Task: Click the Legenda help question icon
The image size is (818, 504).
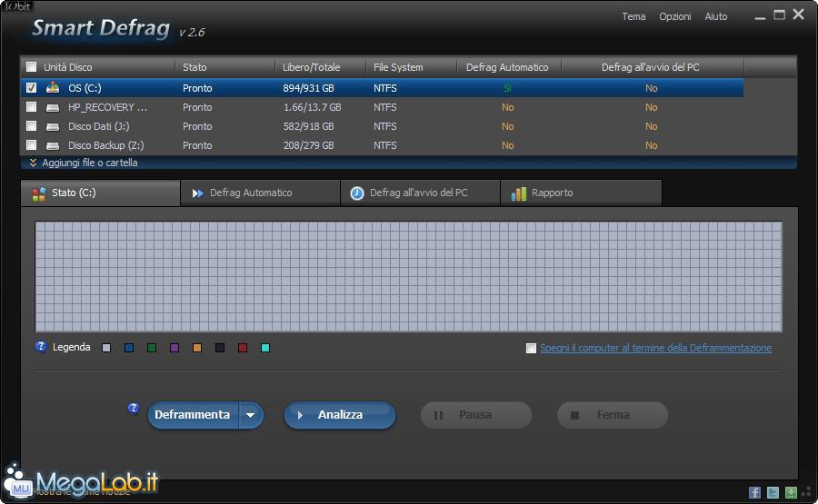Action: [x=41, y=347]
